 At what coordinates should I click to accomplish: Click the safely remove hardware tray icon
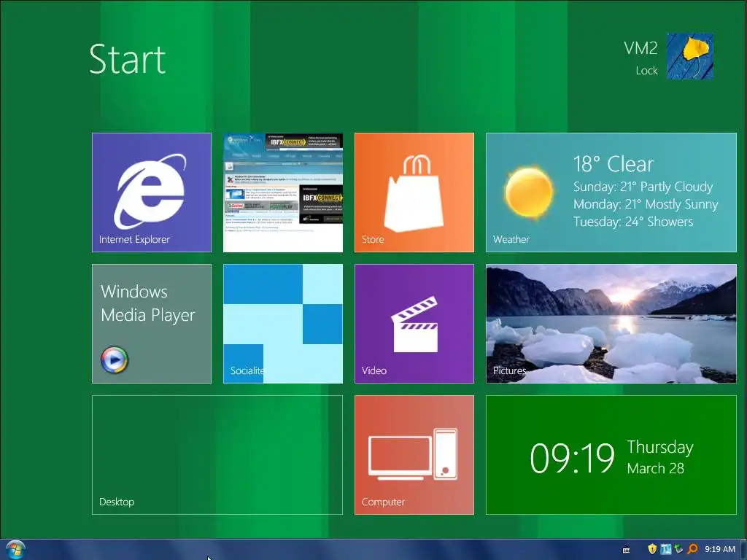coord(679,549)
